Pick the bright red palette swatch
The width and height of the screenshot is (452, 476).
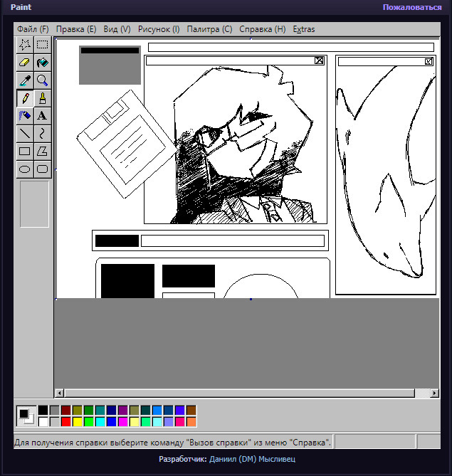(66, 422)
